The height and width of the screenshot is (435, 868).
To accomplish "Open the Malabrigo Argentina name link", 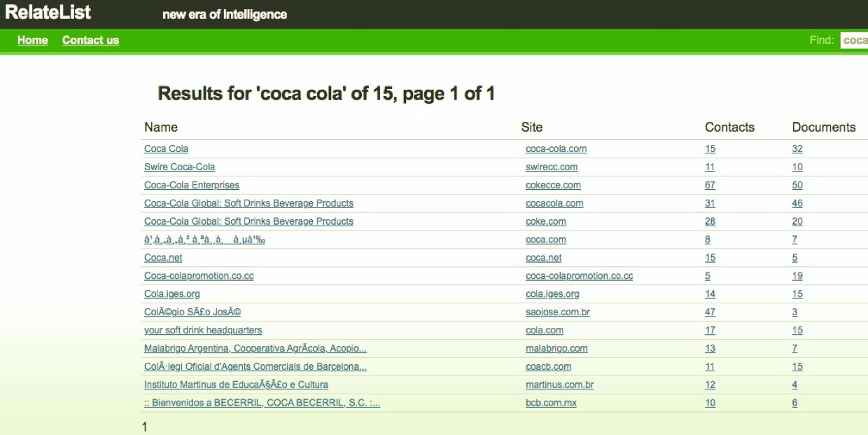I will [x=255, y=349].
